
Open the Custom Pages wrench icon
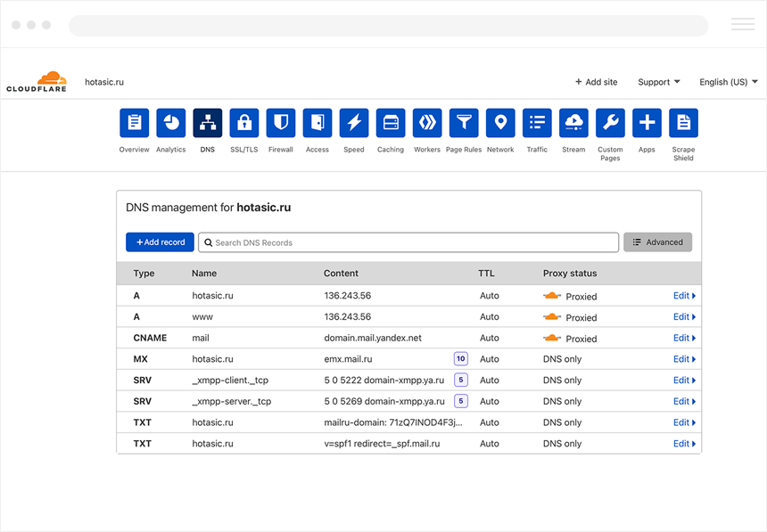pos(610,123)
